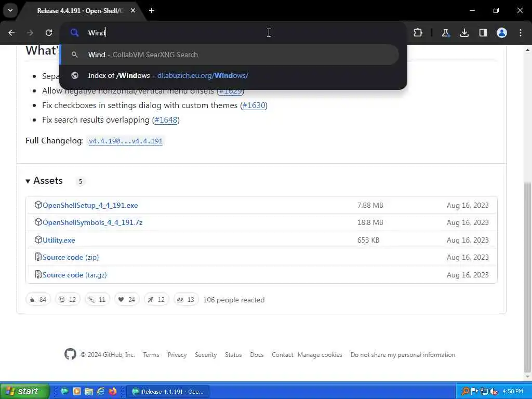Click Do not share my personal information
This screenshot has width=532, height=399.
403,354
